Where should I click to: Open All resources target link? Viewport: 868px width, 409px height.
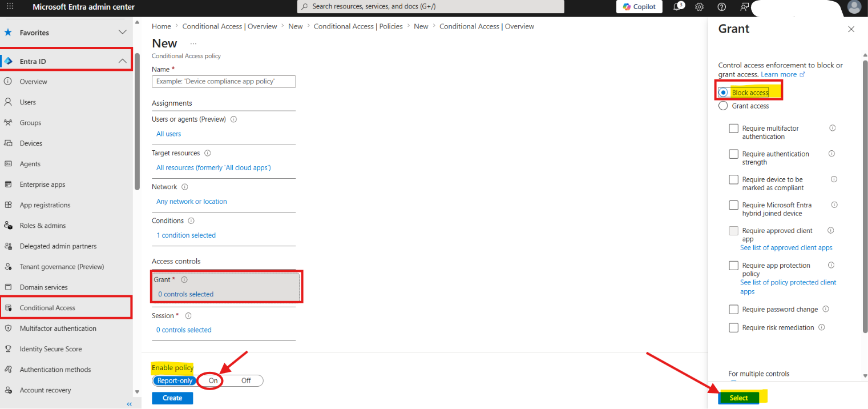pos(213,167)
